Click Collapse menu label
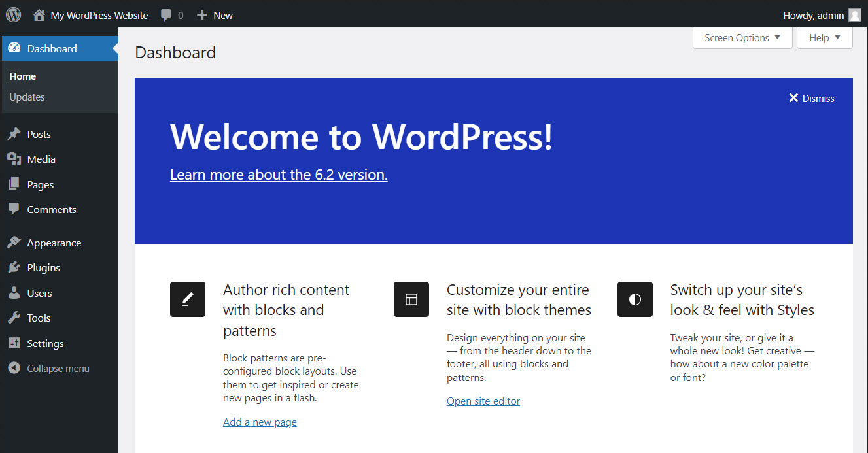Viewport: 868px width, 453px height. pos(58,369)
